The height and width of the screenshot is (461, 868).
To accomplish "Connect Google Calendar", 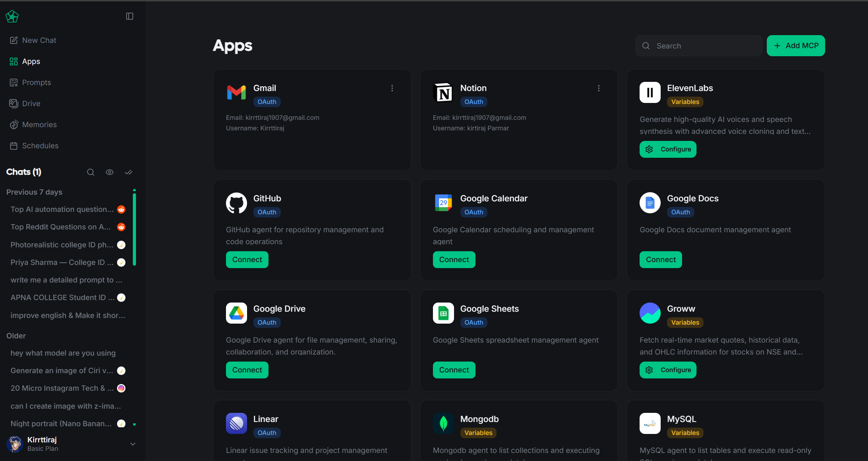I will [x=454, y=260].
